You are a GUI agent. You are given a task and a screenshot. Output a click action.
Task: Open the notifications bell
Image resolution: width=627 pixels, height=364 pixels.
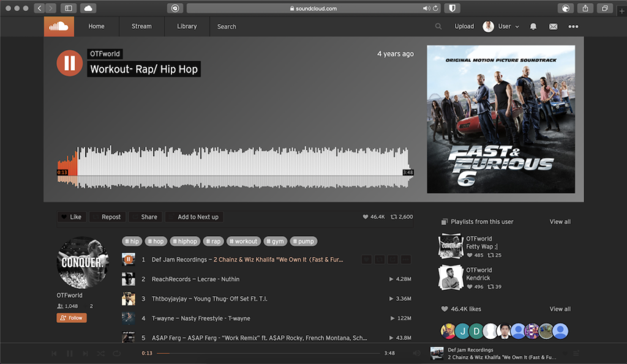pos(533,26)
